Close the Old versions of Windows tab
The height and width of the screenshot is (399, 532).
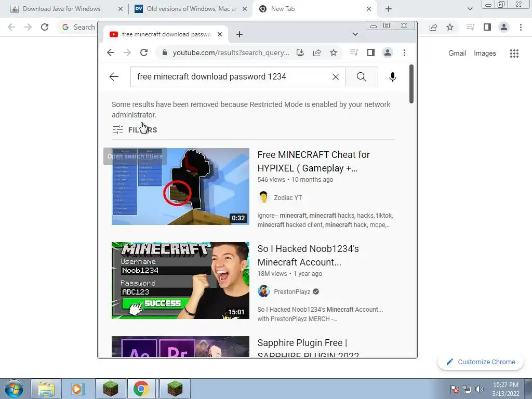tap(245, 9)
